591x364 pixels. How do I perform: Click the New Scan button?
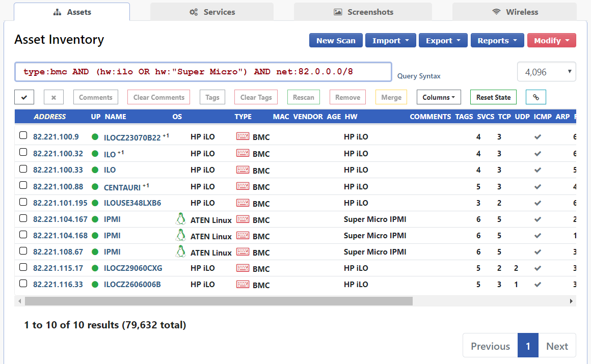pyautogui.click(x=336, y=40)
